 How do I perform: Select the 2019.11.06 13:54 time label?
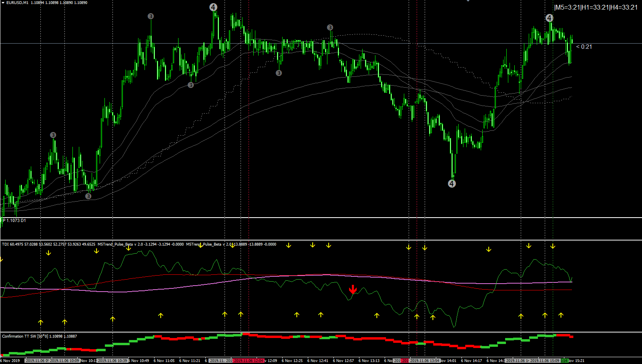pyautogui.click(x=425, y=360)
